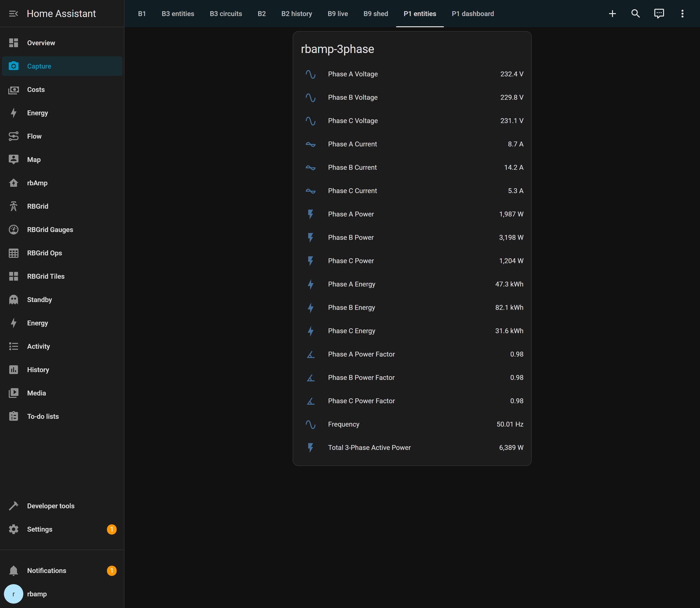Click the Settings update badge
The image size is (700, 608).
coord(112,529)
